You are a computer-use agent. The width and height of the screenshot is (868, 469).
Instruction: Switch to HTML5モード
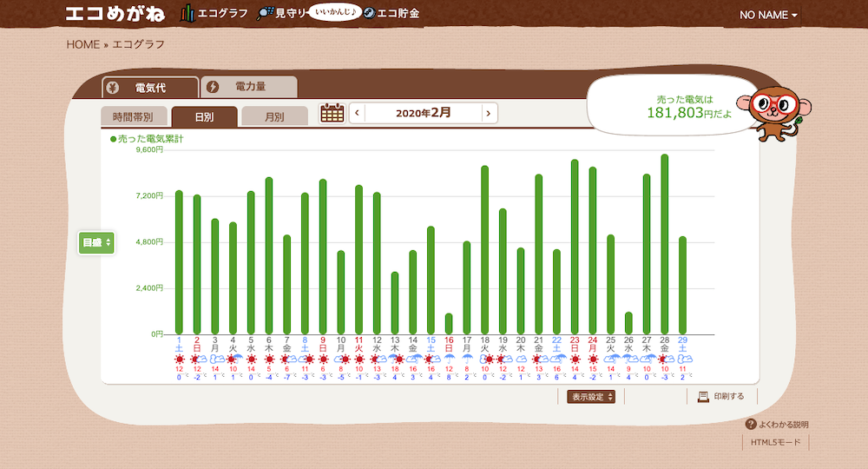tap(775, 442)
